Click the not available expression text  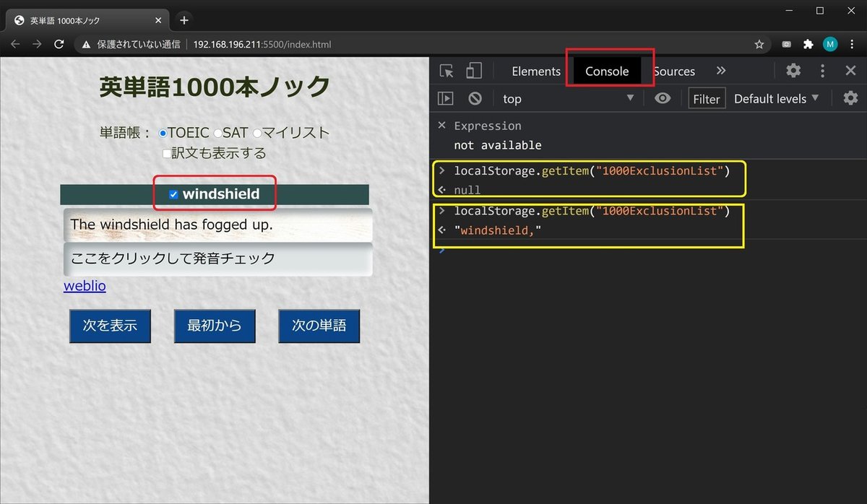[x=498, y=145]
